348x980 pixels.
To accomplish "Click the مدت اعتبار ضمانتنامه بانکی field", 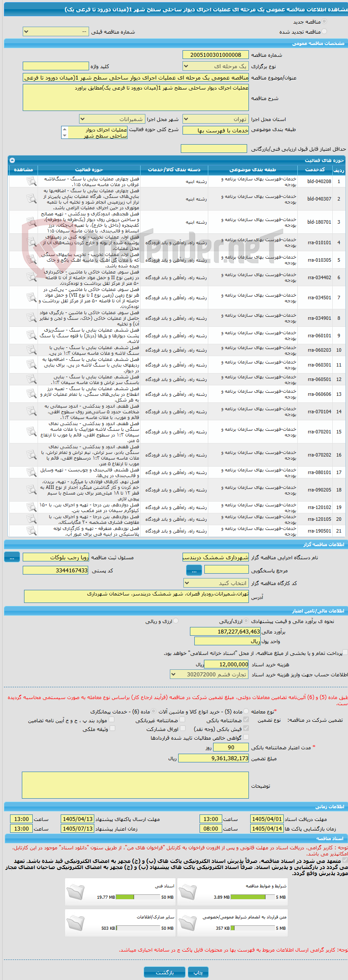I will [231, 748].
